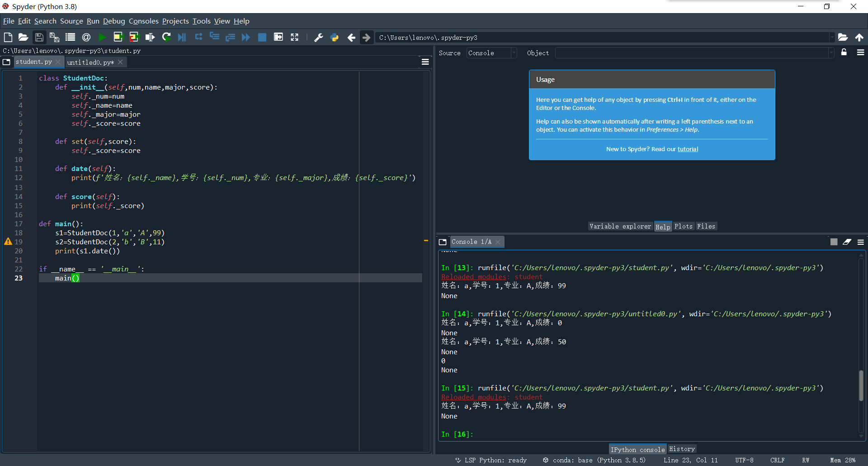The height and width of the screenshot is (466, 868).
Task: Switch to the untitled0.py tab
Action: click(90, 62)
